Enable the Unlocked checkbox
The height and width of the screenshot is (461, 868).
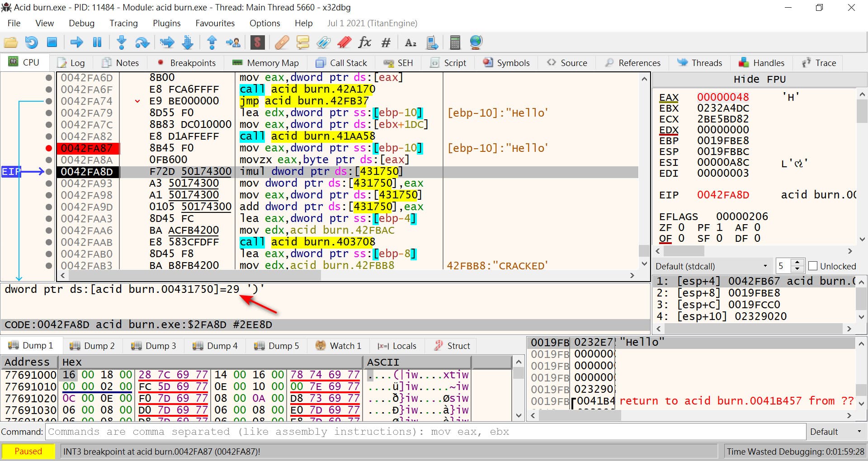813,266
